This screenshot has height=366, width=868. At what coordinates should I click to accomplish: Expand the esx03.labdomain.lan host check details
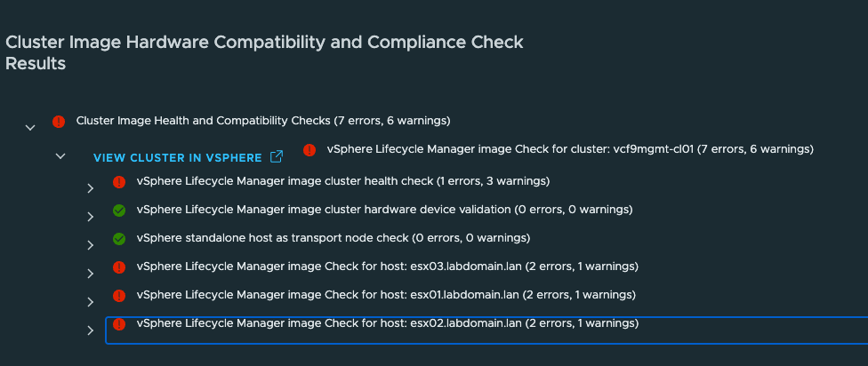[x=90, y=274]
